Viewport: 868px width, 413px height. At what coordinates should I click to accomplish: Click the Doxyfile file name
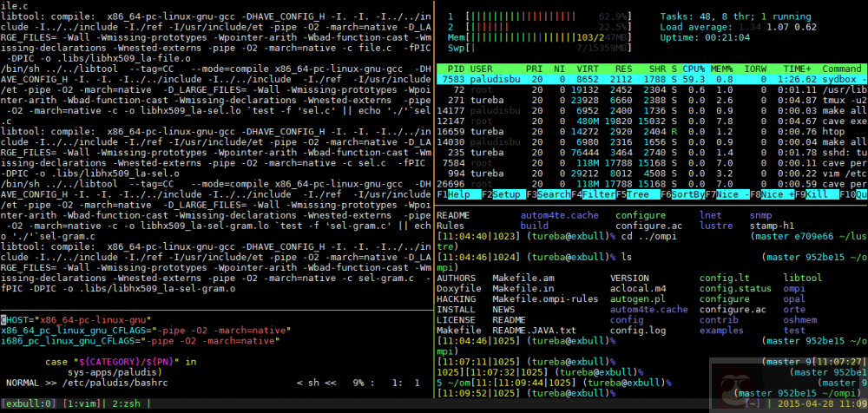pyautogui.click(x=459, y=288)
